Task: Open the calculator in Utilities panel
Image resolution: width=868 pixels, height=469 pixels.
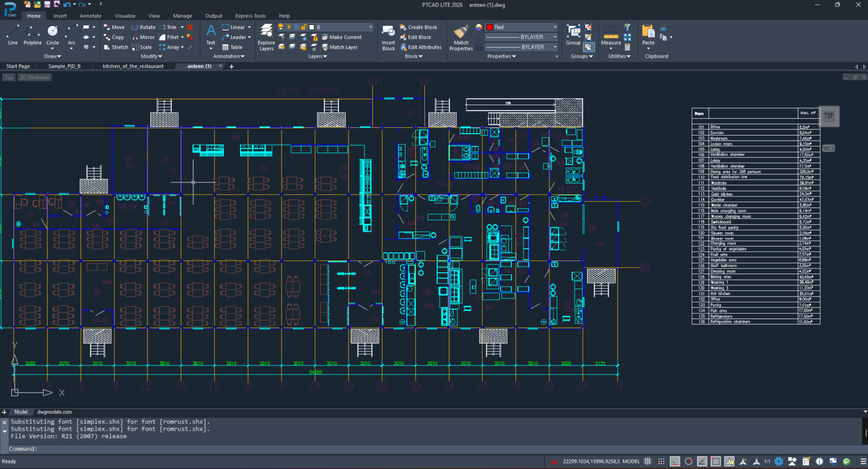Action: 627,47
